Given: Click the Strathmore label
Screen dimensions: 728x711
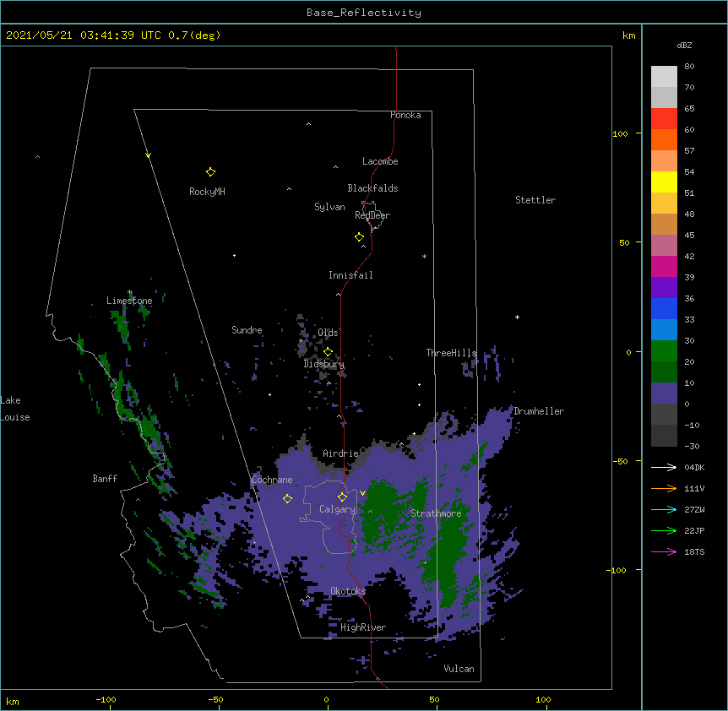Looking at the screenshot, I should point(436,513).
